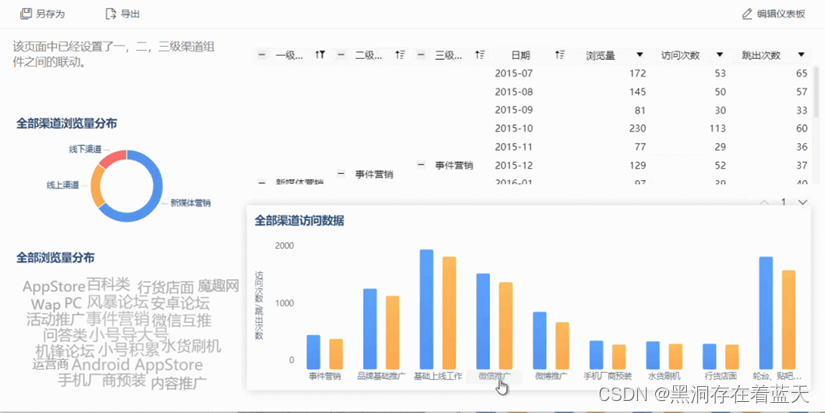This screenshot has height=413, width=825.
Task: Click the 另存为 save-as icon
Action: tap(25, 14)
